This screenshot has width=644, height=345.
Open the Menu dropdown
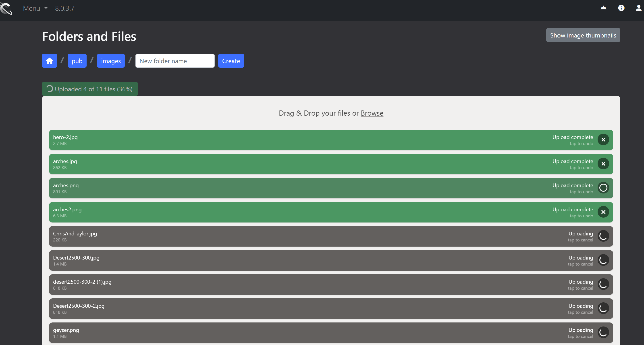(x=35, y=8)
